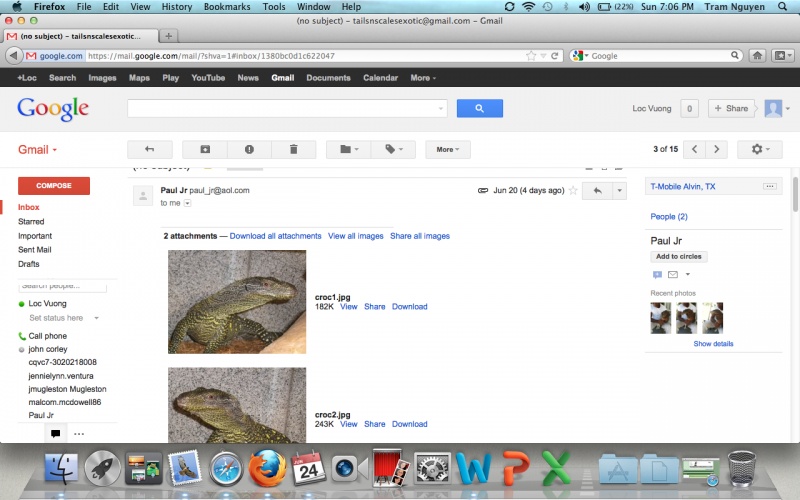The height and width of the screenshot is (500, 800).
Task: Archive this email using the archive icon
Action: [205, 149]
